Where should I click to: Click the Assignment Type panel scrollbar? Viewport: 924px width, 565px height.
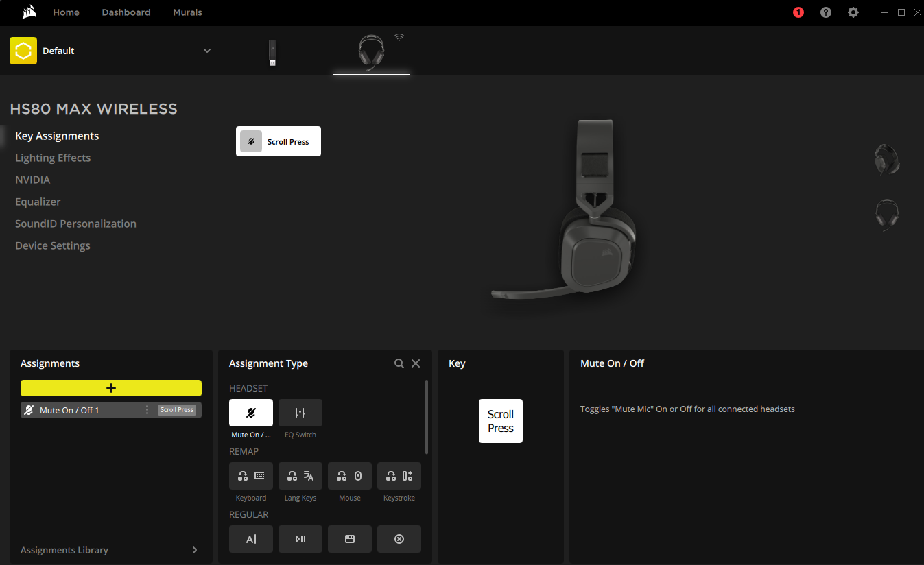click(427, 417)
